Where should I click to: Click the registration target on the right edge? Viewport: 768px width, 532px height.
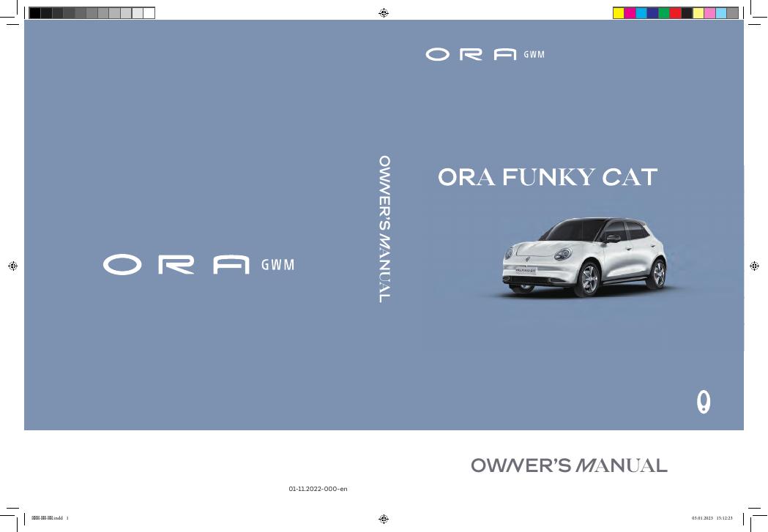pyautogui.click(x=755, y=266)
